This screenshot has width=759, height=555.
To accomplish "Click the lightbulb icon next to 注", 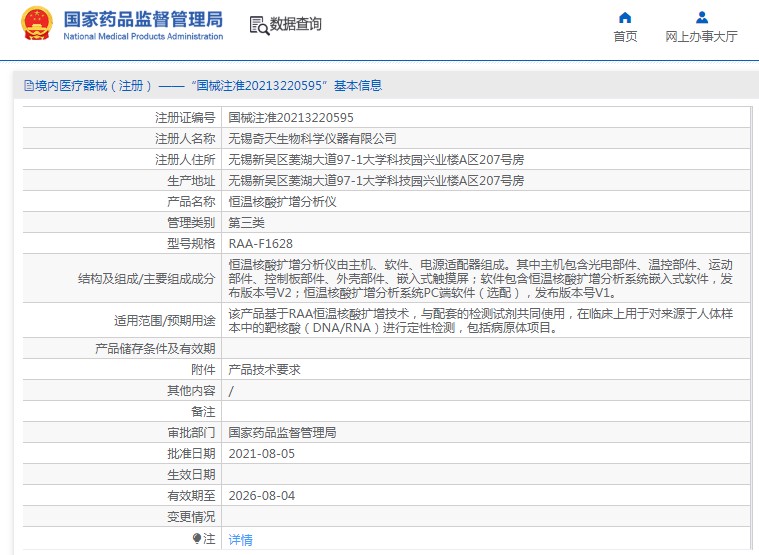I will (x=197, y=538).
